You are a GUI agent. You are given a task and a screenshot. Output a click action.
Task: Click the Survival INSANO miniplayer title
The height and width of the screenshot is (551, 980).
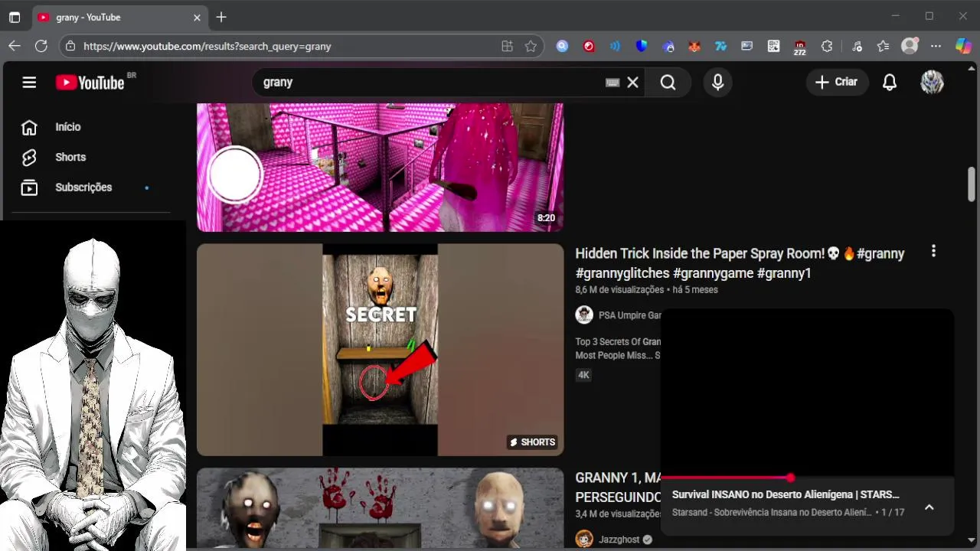tap(786, 494)
